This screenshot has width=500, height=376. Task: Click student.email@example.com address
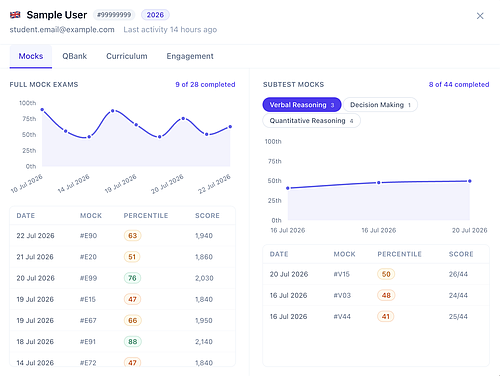coord(62,29)
